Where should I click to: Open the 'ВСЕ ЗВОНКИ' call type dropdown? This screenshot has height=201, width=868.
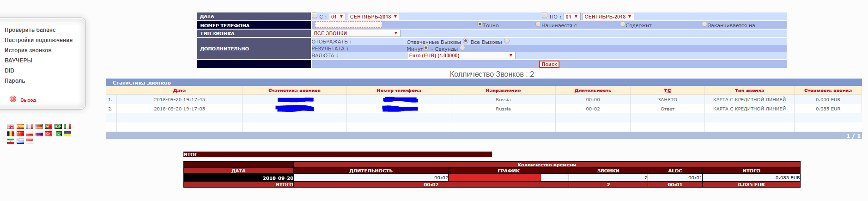(x=356, y=33)
